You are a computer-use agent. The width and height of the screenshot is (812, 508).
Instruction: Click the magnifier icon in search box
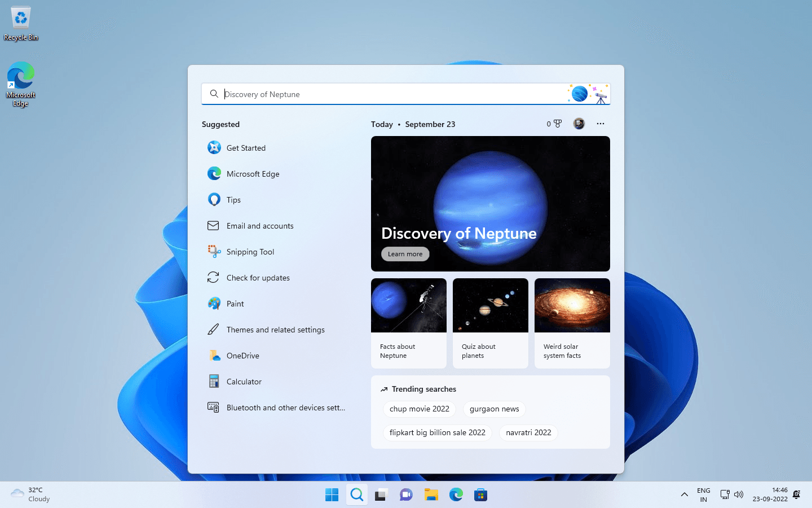214,94
